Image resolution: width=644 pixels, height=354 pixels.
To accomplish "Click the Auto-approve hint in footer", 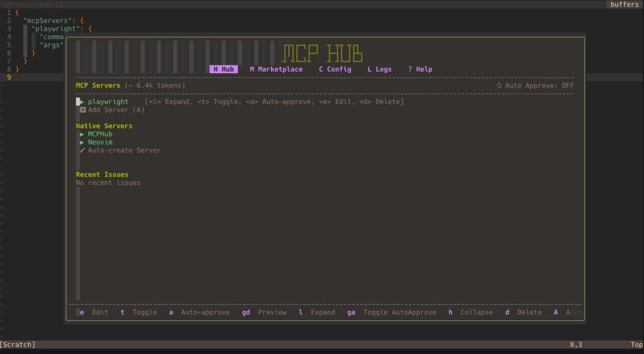I will click(200, 312).
